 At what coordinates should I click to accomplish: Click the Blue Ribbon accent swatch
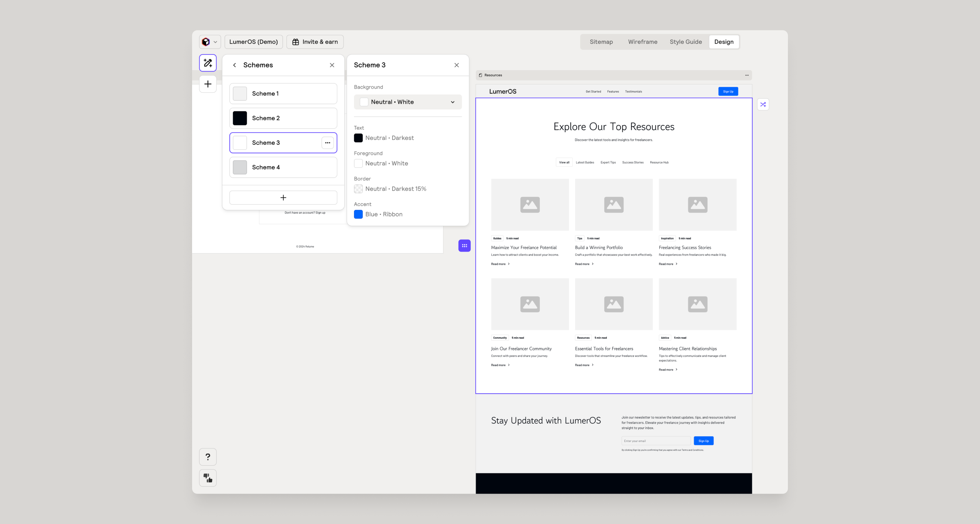[358, 214]
